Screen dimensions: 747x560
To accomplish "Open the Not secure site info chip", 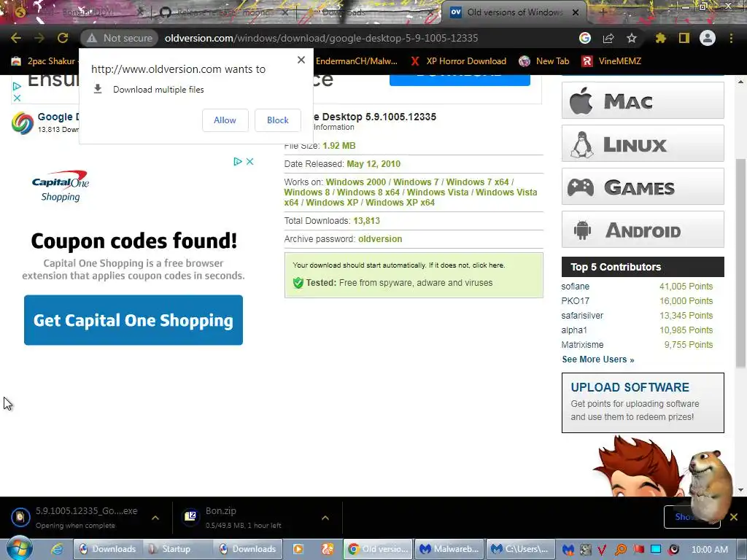I will coord(120,38).
